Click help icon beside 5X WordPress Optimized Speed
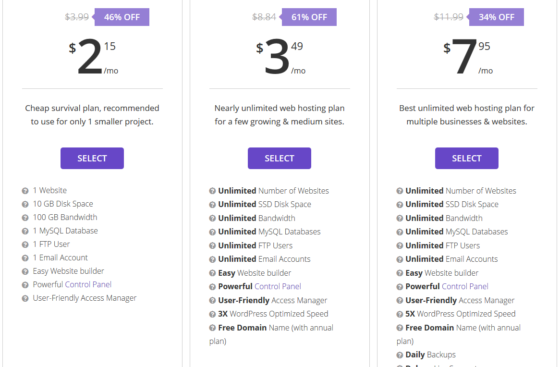 400,314
